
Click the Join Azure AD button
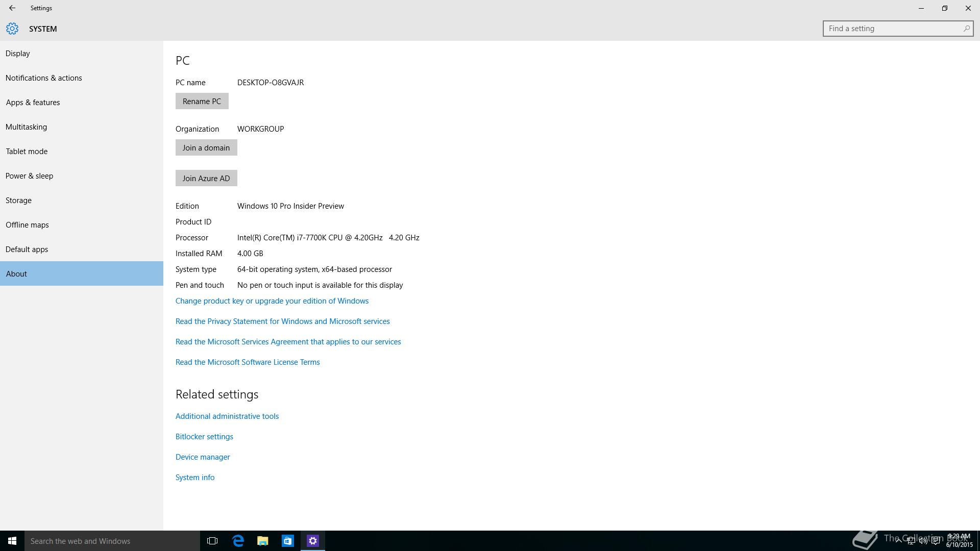[206, 178]
